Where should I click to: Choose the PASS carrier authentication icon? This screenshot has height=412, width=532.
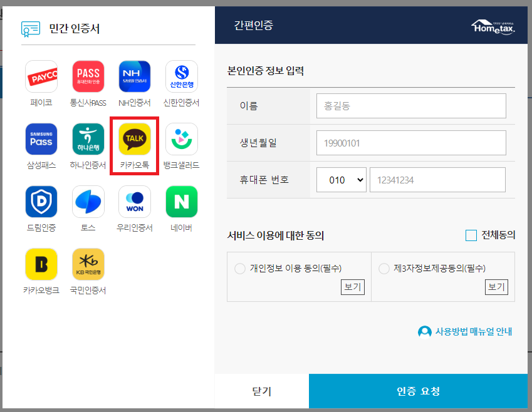point(88,76)
